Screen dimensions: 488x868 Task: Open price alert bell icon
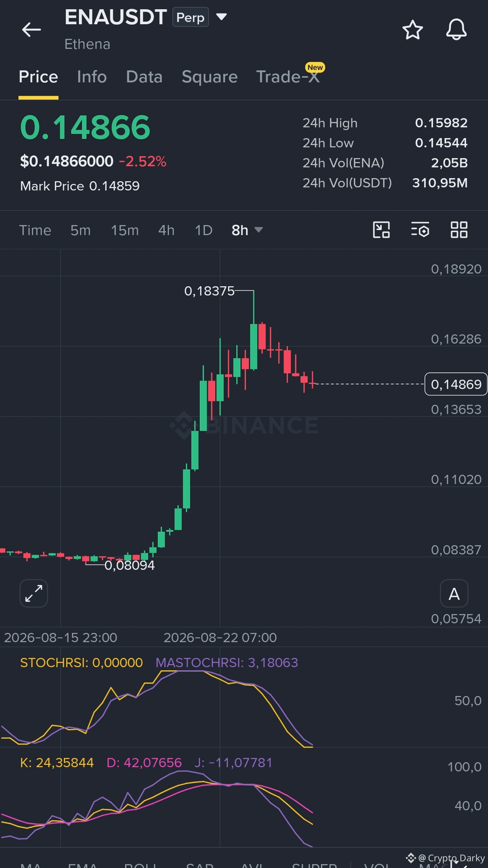(456, 30)
